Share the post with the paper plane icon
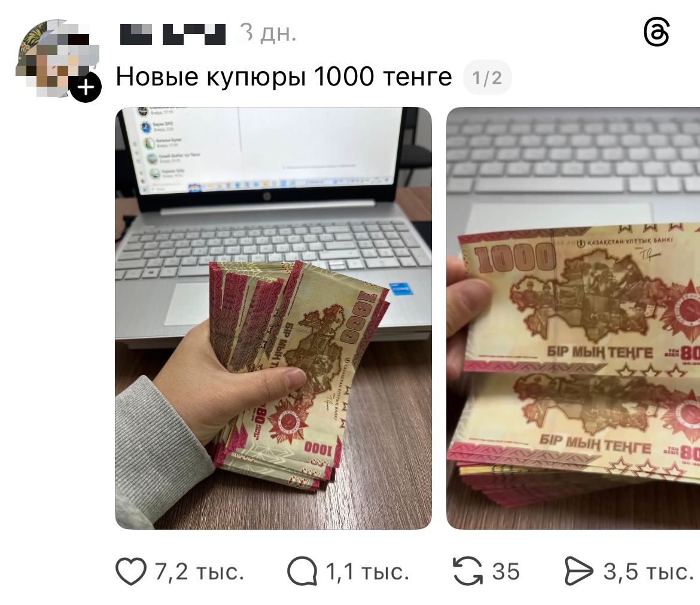The height and width of the screenshot is (605, 700). pyautogui.click(x=579, y=571)
